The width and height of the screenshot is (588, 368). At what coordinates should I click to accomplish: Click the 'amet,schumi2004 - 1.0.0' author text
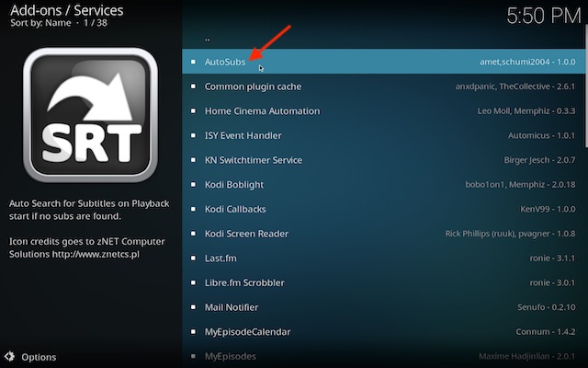pyautogui.click(x=527, y=62)
